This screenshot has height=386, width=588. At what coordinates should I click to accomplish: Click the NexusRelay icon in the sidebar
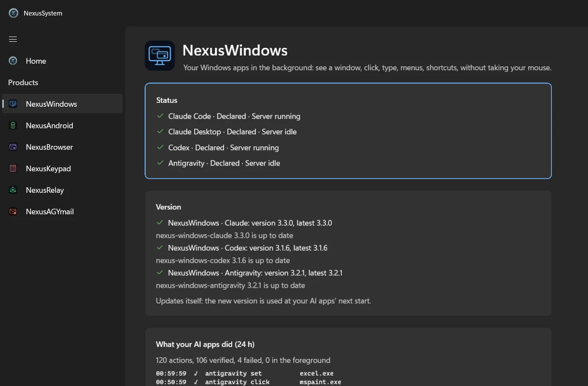(13, 190)
